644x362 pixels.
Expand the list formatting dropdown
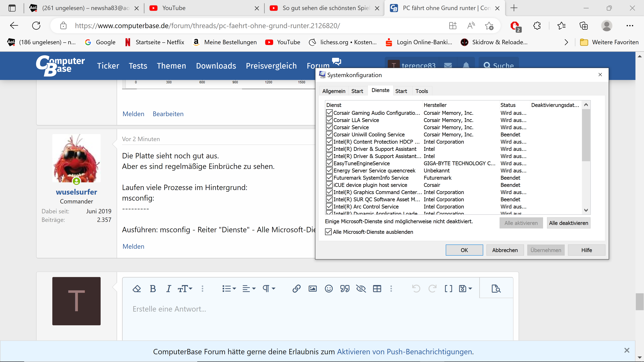click(x=229, y=289)
